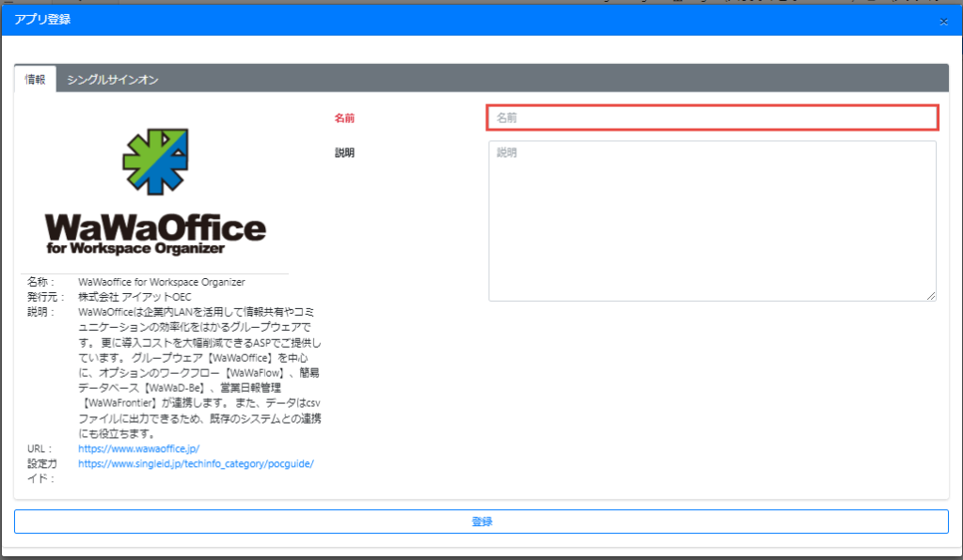This screenshot has width=963, height=560.
Task: Click the アプリ登録 dialog title
Action: click(x=42, y=19)
